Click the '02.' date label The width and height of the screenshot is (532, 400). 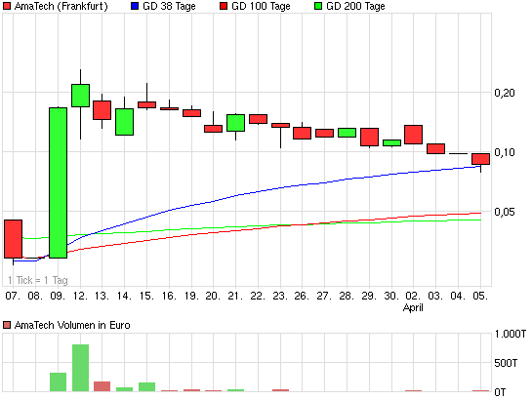click(414, 296)
